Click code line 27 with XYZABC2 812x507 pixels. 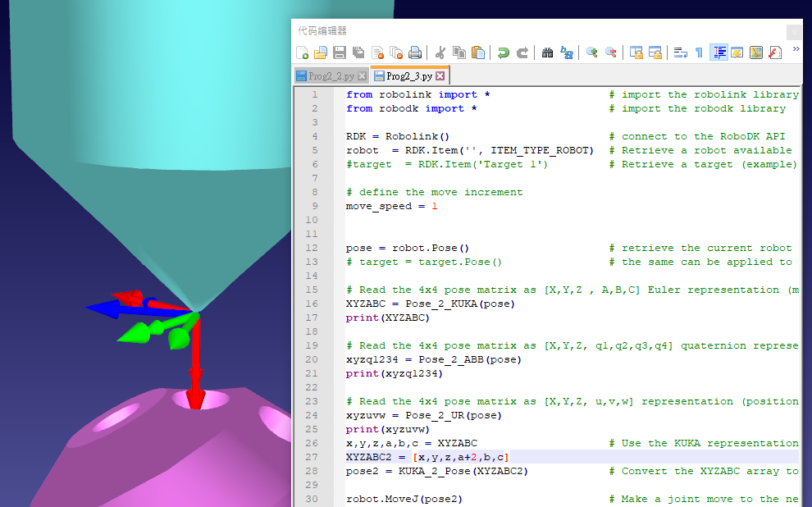(427, 457)
